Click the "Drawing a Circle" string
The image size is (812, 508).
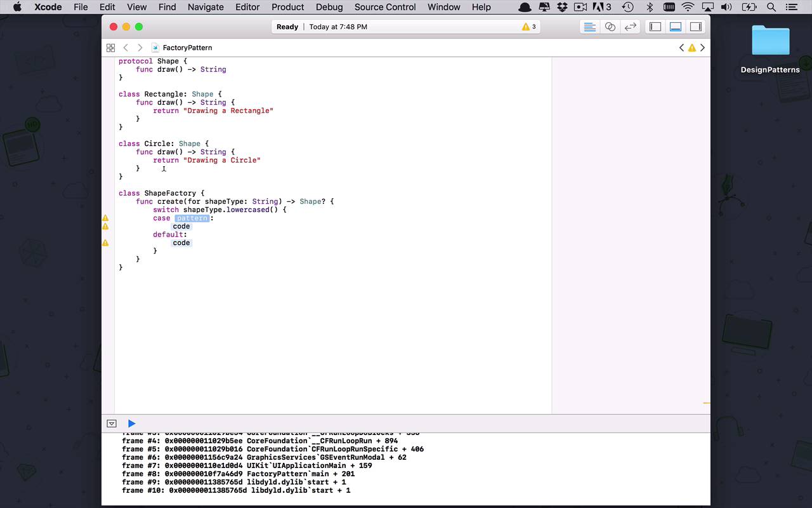pyautogui.click(x=222, y=160)
